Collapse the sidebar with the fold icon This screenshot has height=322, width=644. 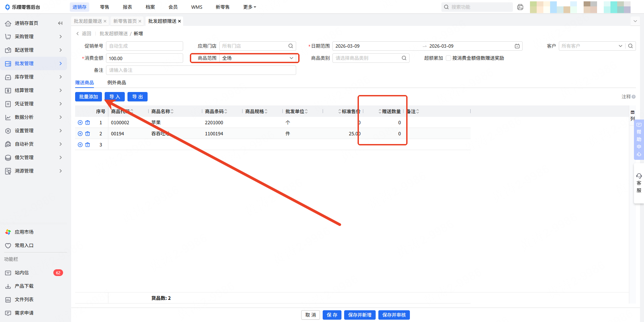pyautogui.click(x=60, y=23)
